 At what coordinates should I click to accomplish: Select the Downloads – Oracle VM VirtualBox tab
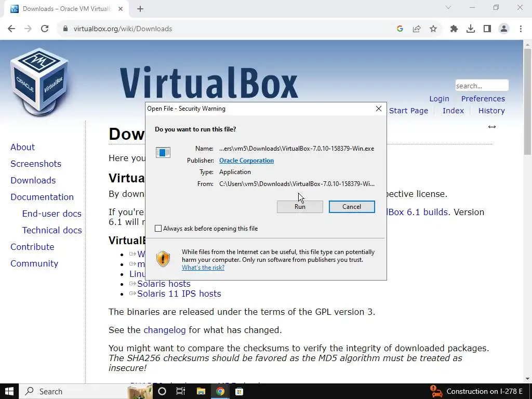66,9
